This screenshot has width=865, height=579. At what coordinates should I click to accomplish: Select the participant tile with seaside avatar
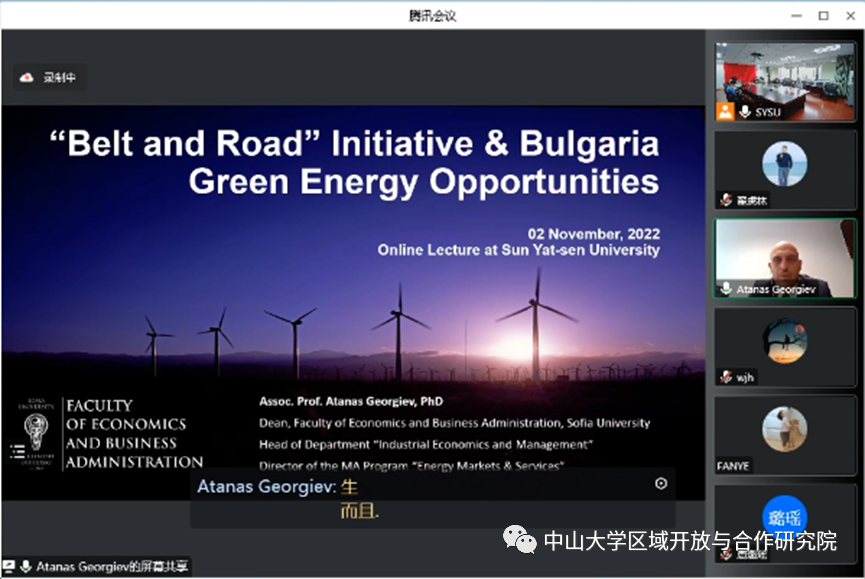(x=784, y=170)
